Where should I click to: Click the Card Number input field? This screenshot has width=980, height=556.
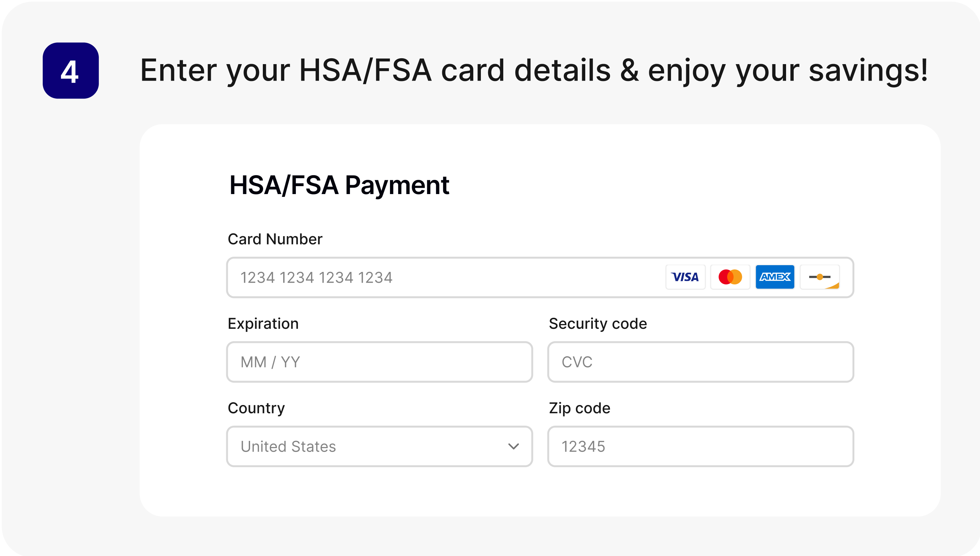pos(439,277)
